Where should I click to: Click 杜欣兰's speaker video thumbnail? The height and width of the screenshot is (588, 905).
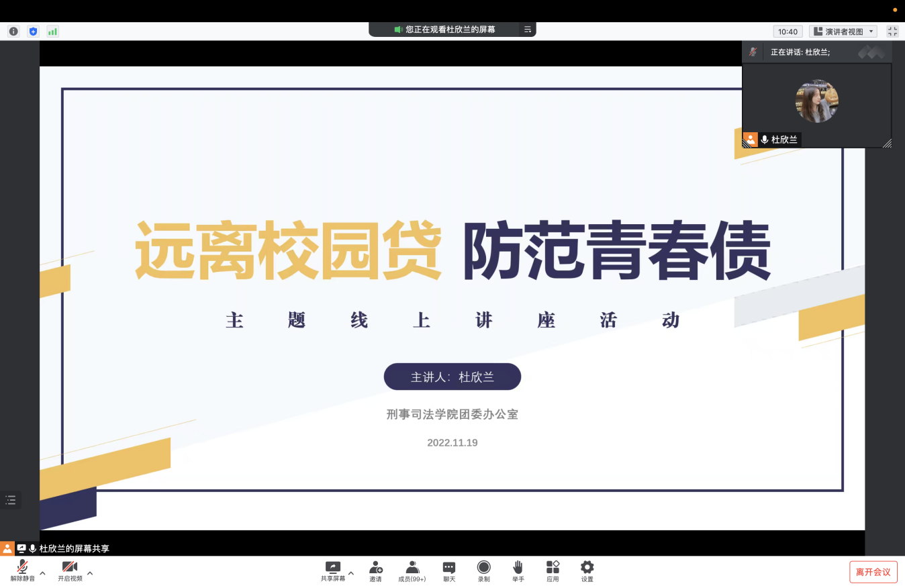(816, 101)
